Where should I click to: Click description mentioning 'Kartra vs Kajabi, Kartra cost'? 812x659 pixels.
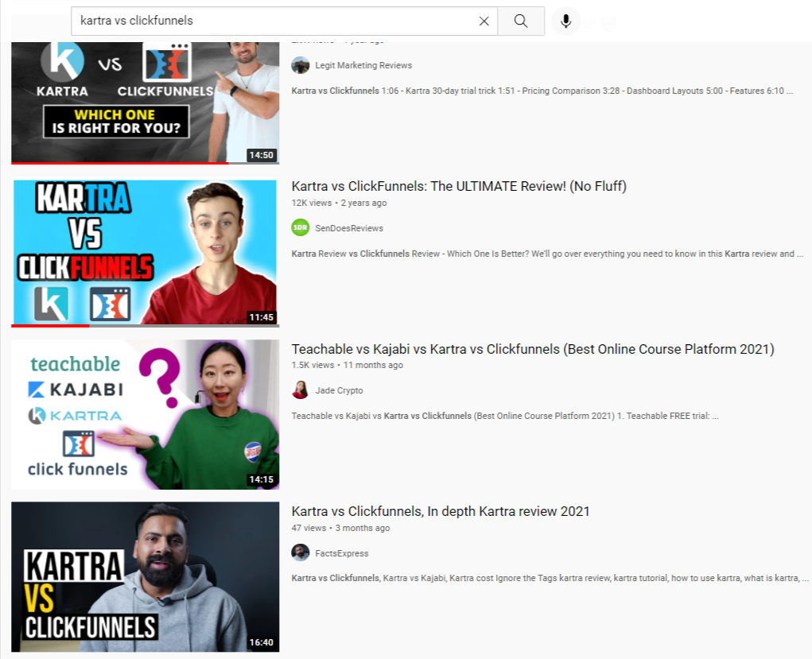(x=550, y=578)
